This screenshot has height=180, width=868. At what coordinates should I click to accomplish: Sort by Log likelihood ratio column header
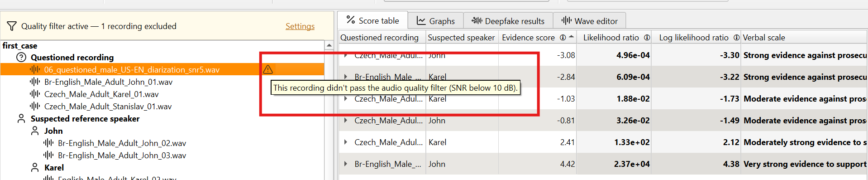pyautogui.click(x=696, y=38)
